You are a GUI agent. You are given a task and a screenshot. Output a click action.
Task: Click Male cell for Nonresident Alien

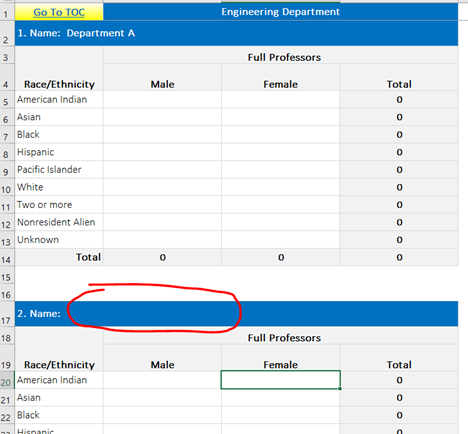162,222
